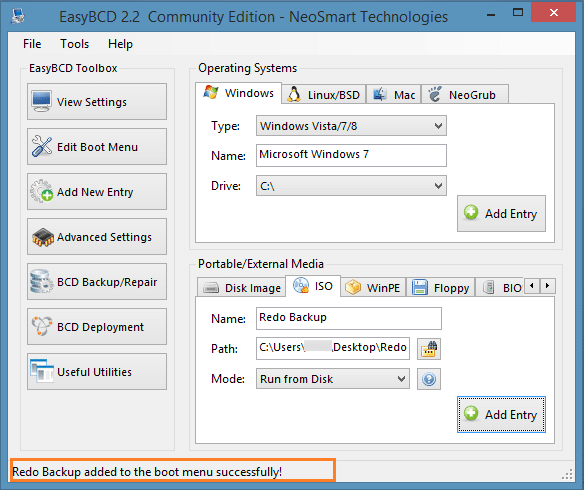Select the ISO media tab
This screenshot has height=490, width=584.
pos(313,286)
